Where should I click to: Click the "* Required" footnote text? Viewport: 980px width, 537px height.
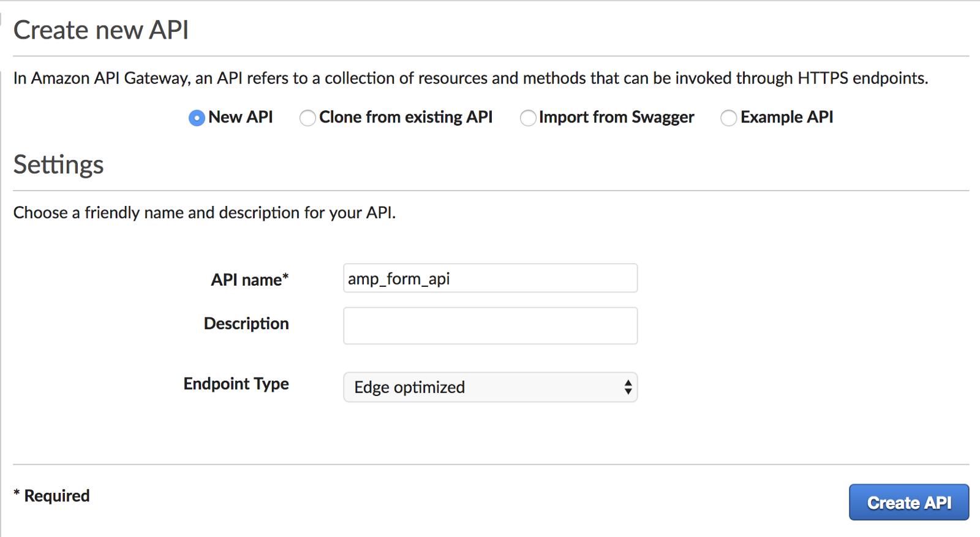52,495
